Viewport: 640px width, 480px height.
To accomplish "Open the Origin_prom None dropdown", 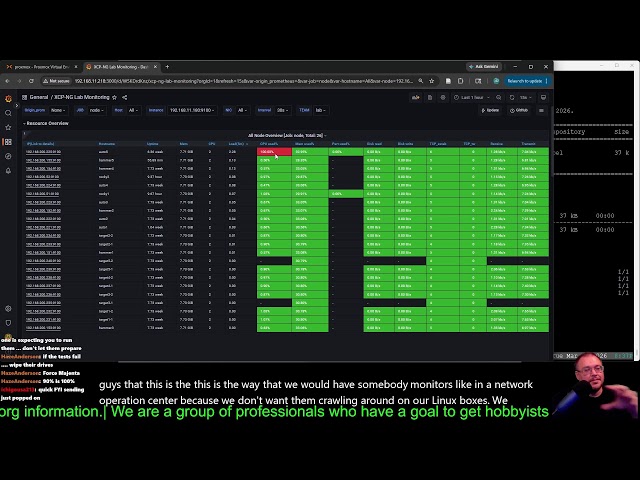I will coord(56,110).
